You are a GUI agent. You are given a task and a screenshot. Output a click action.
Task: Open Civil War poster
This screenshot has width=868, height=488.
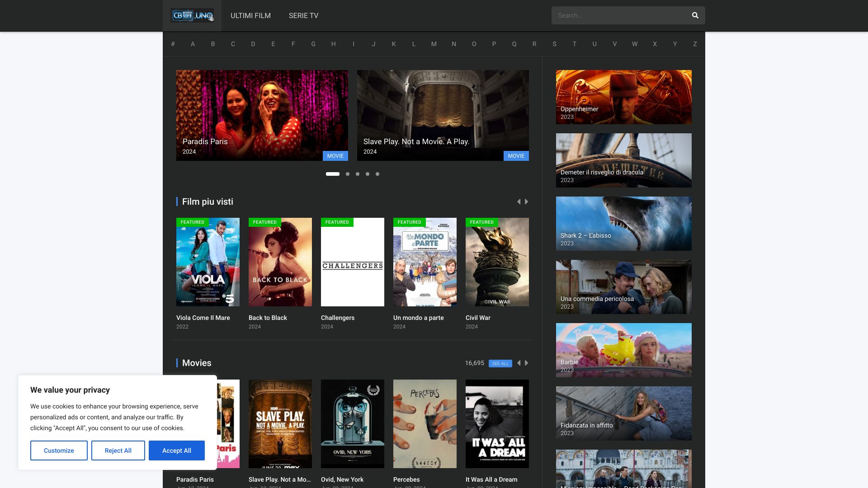pos(497,262)
